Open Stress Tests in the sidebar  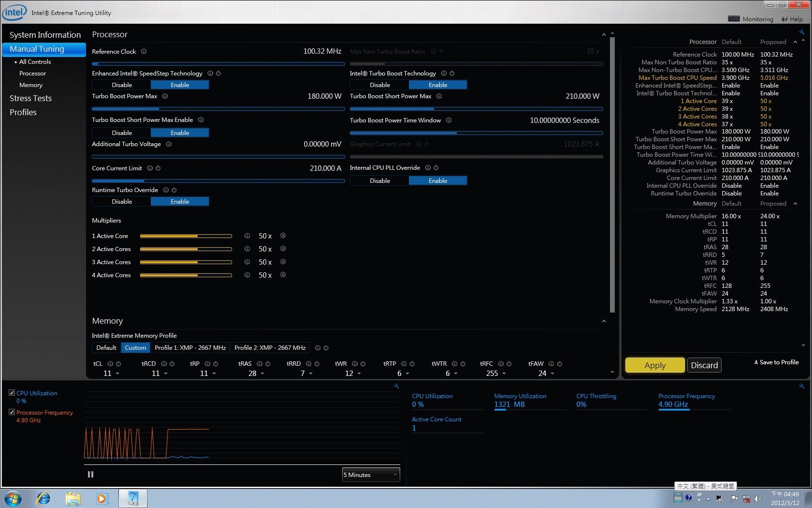pos(30,98)
